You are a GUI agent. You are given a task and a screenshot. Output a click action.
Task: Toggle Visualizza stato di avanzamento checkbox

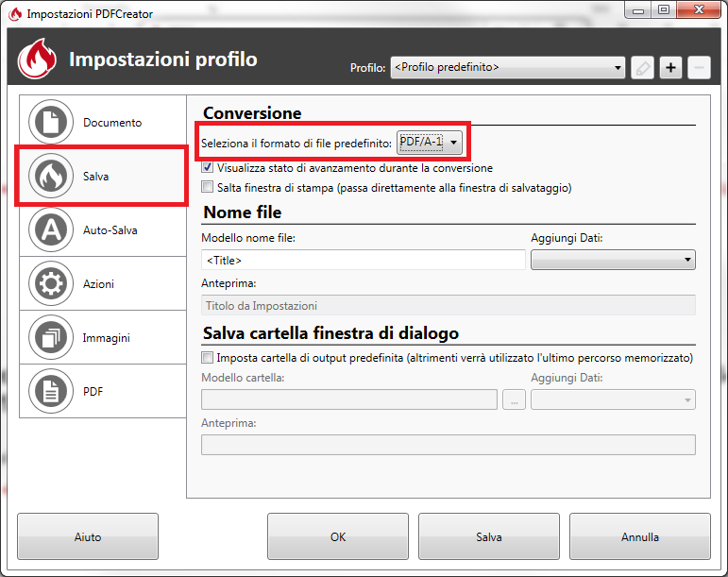(x=207, y=167)
